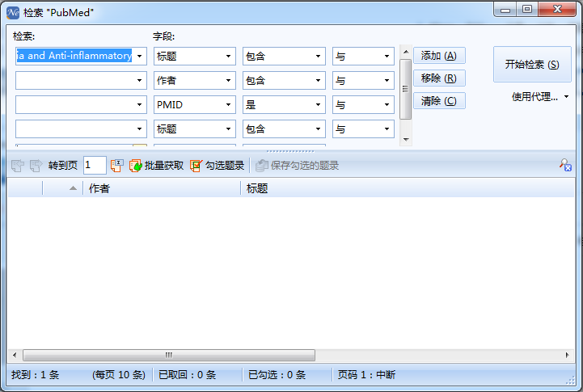Open 包含 dropdown in fourth search row

click(x=318, y=129)
